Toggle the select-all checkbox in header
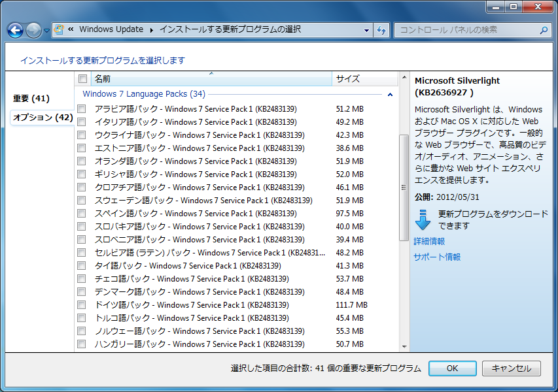Viewport: 558px width, 392px height. click(x=82, y=79)
